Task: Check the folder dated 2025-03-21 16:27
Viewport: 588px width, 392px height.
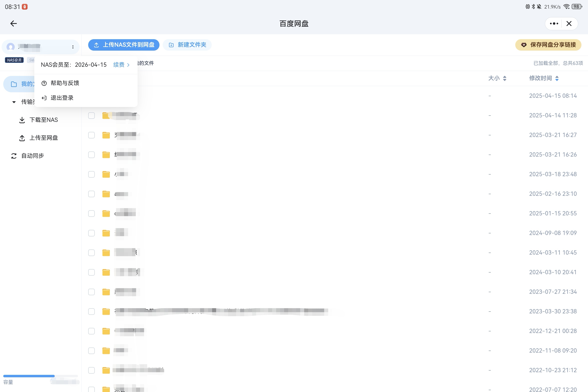Action: coord(91,135)
